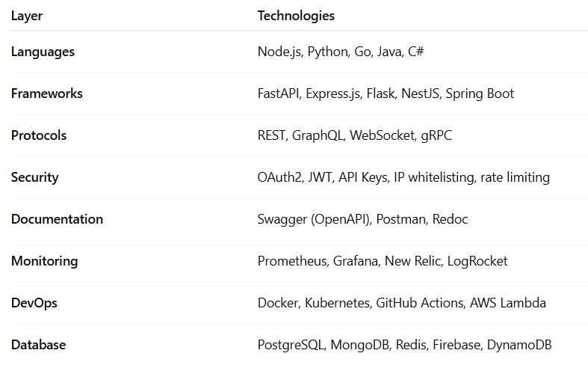This screenshot has height=368, width=588.
Task: Select the Protocols row label
Action: click(39, 135)
